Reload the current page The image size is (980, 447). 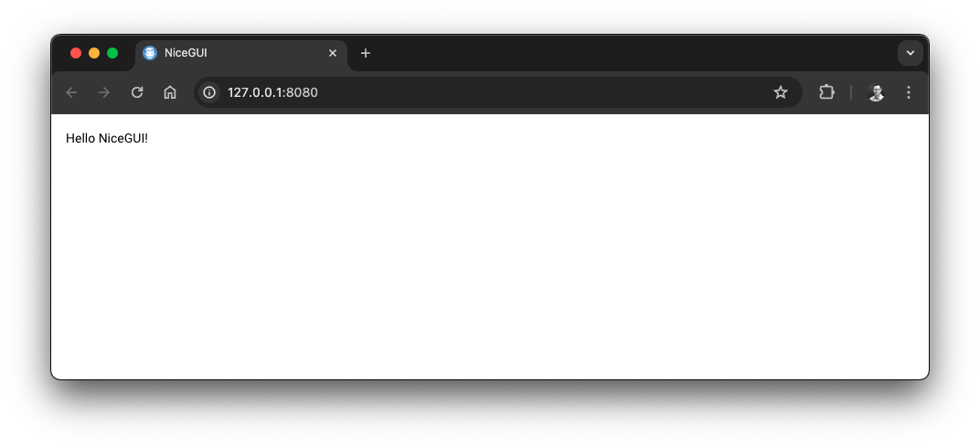pos(137,92)
